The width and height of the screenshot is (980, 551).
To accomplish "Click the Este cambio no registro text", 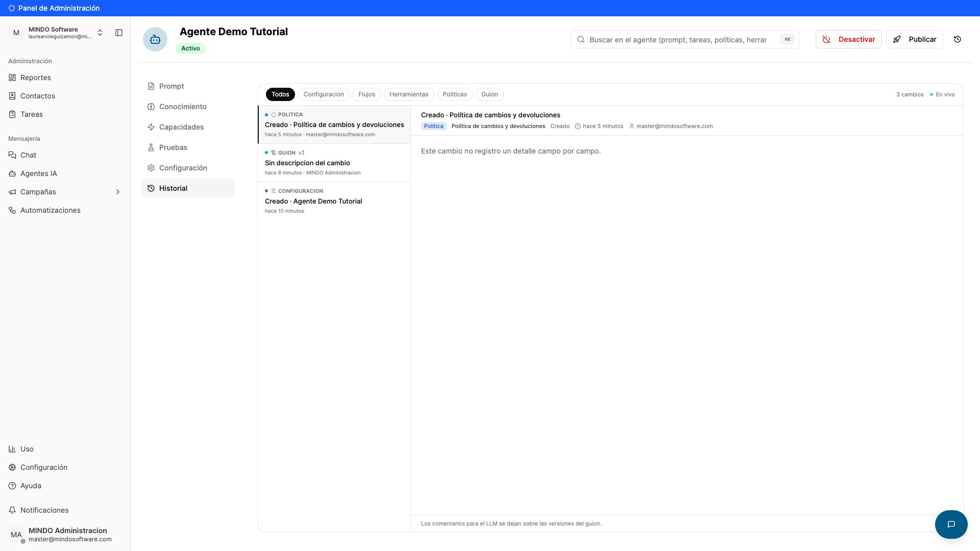I will click(x=510, y=151).
